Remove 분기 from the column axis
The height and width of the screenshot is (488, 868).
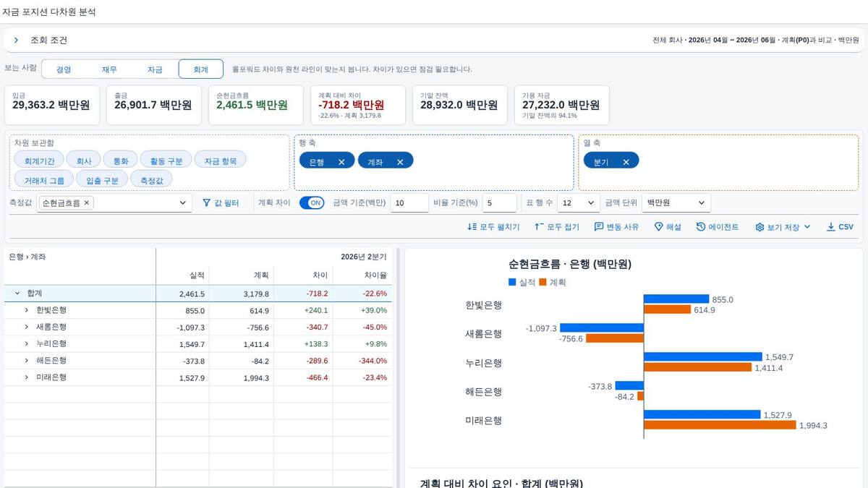click(626, 162)
